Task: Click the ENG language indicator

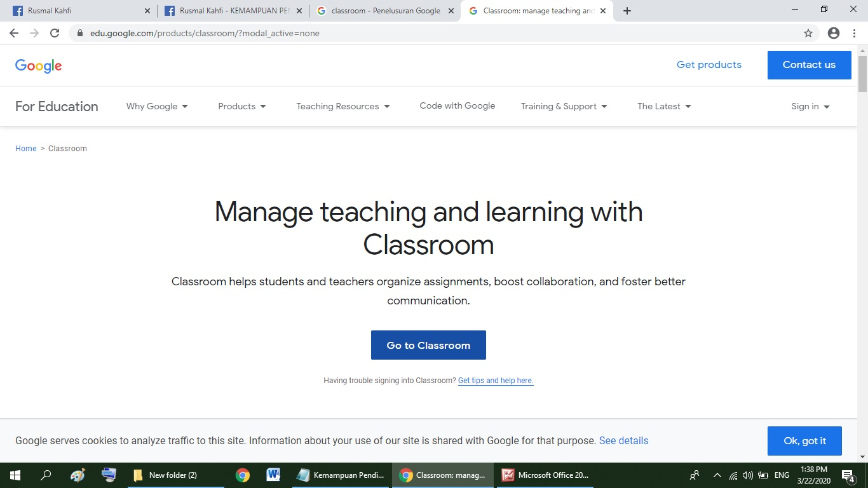Action: 782,475
